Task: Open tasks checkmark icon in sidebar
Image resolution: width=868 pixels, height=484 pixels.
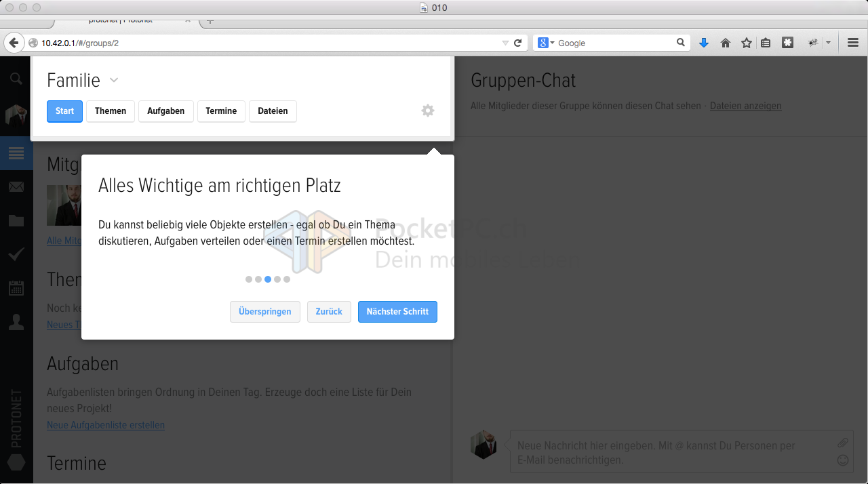Action: pos(16,254)
